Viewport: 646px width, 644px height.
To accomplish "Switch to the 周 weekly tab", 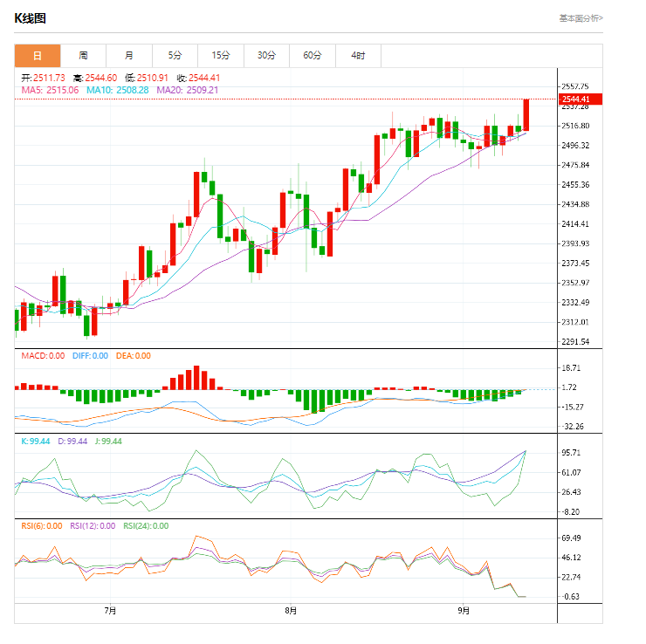I will (83, 56).
